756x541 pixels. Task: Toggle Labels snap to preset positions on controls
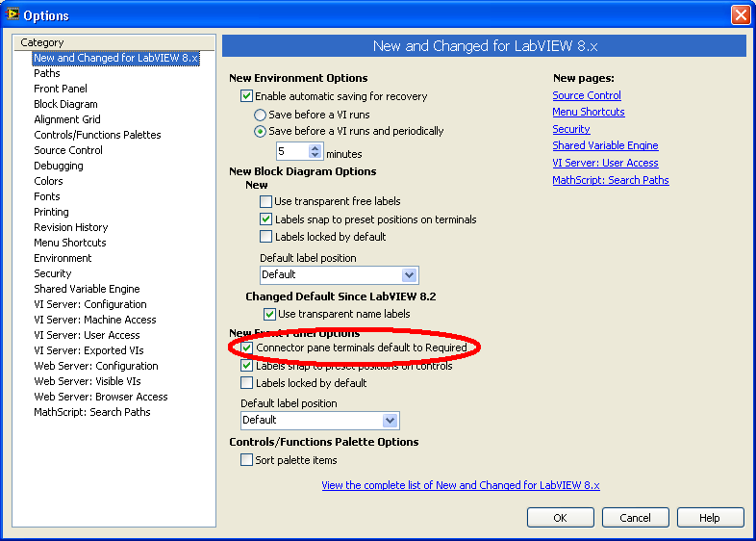pyautogui.click(x=246, y=366)
